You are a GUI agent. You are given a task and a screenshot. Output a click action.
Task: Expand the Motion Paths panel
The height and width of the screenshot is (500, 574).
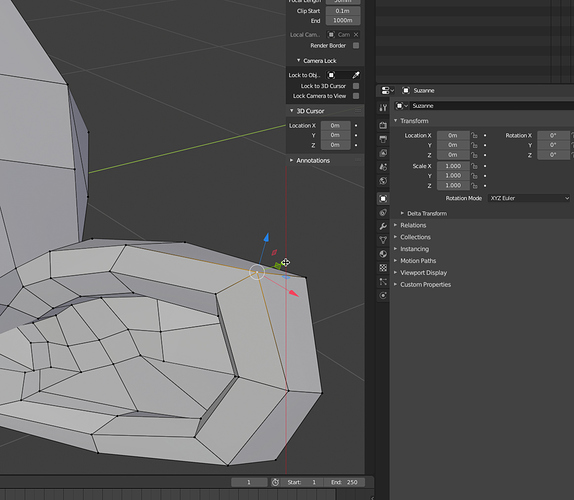[x=415, y=261]
